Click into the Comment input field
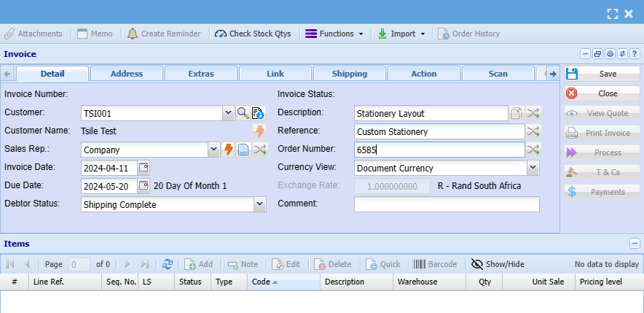Viewport: 644px width, 313px height. [447, 204]
